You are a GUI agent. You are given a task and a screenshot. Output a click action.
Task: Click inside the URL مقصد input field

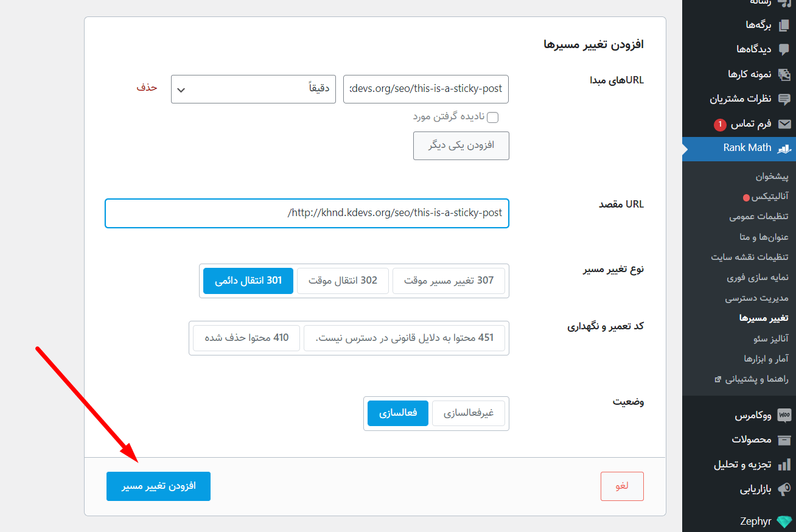point(307,213)
